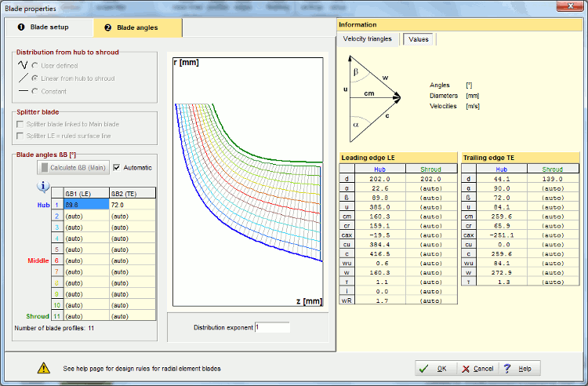Click row 4 ßB1 auto cell
The image size is (588, 386).
tap(86, 239)
